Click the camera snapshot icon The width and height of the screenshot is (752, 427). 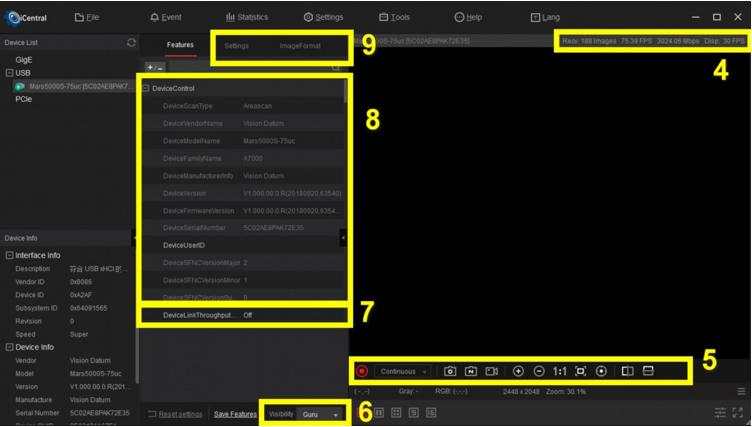pos(450,371)
